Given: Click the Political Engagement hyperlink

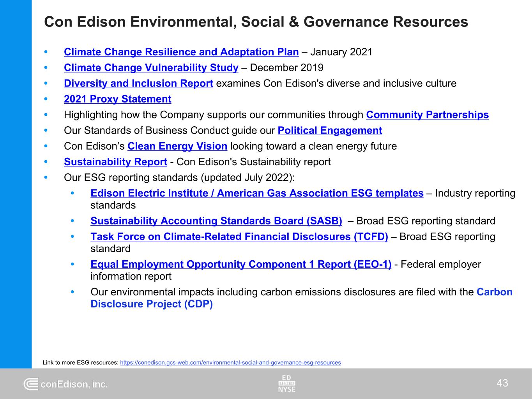Looking at the screenshot, I should [x=330, y=131].
